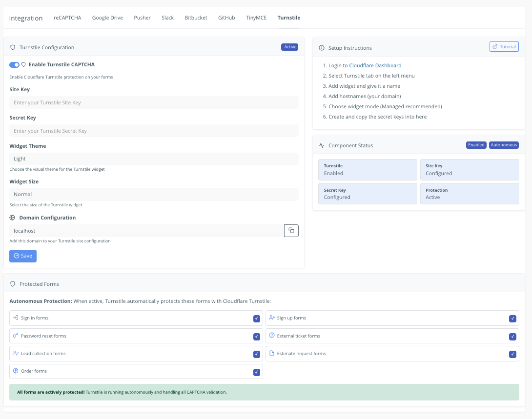
Task: Click the activity pulse icon in Component Status
Action: (321, 145)
